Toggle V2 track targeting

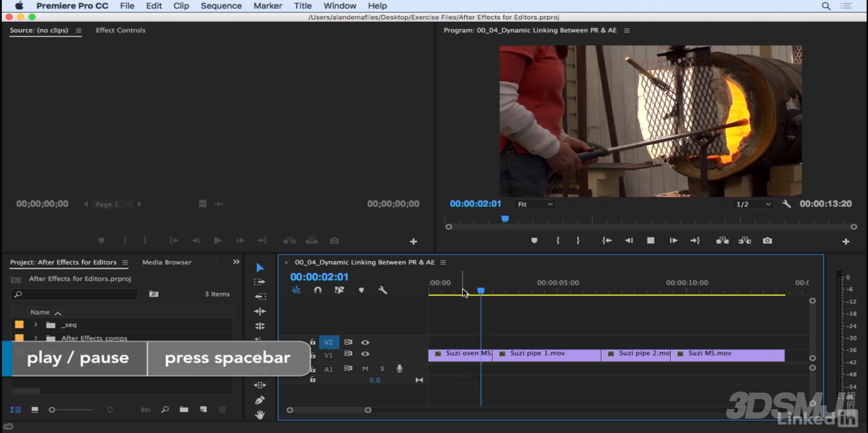click(328, 343)
